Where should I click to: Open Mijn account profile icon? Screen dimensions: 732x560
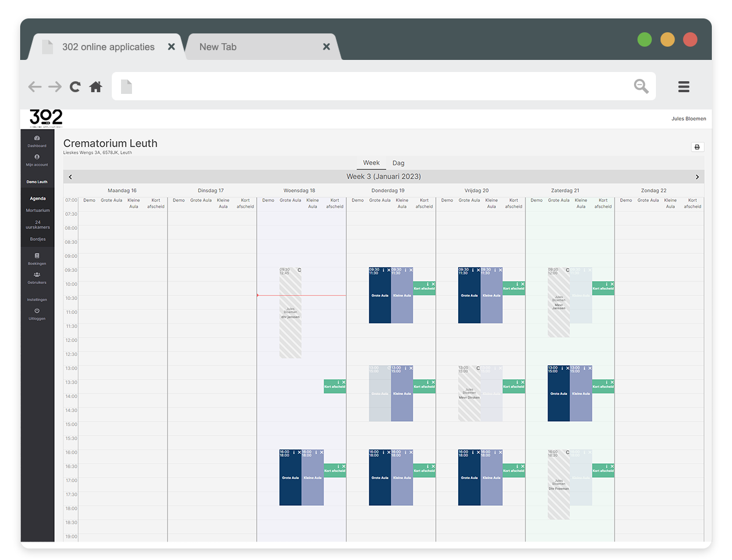click(37, 157)
